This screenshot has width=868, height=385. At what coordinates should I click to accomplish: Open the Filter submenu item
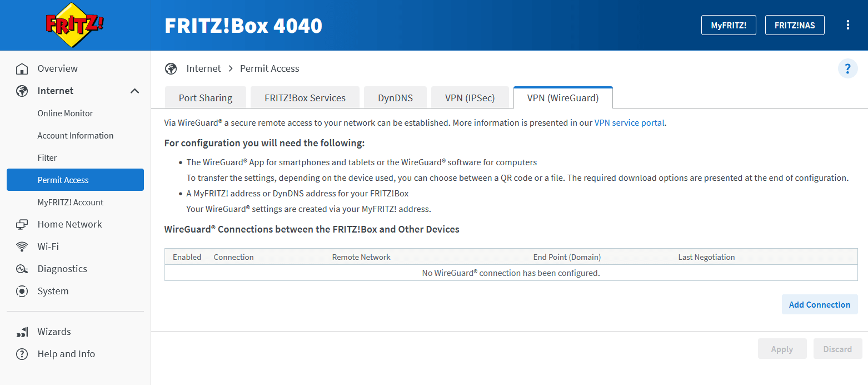point(47,157)
